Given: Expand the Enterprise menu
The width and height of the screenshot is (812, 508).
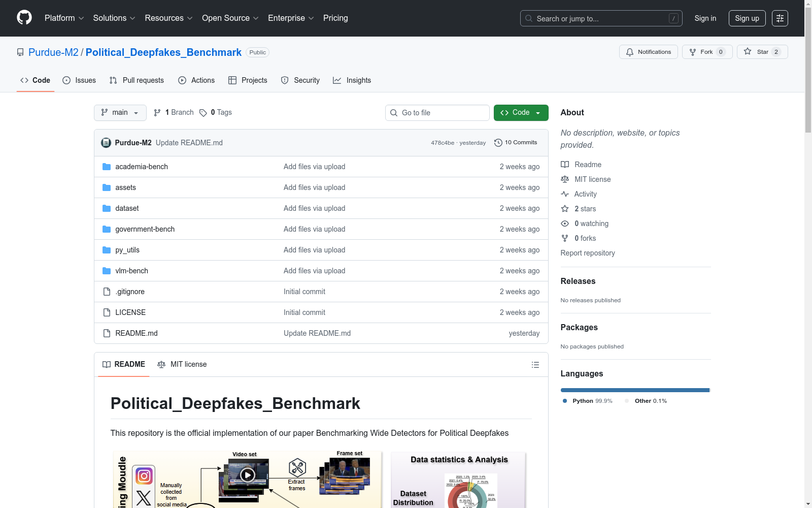Looking at the screenshot, I should coord(291,18).
